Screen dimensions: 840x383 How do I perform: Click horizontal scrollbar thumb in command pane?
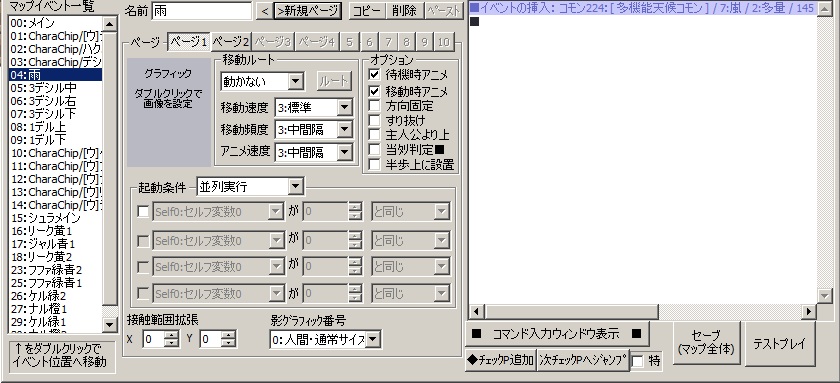coord(571,311)
